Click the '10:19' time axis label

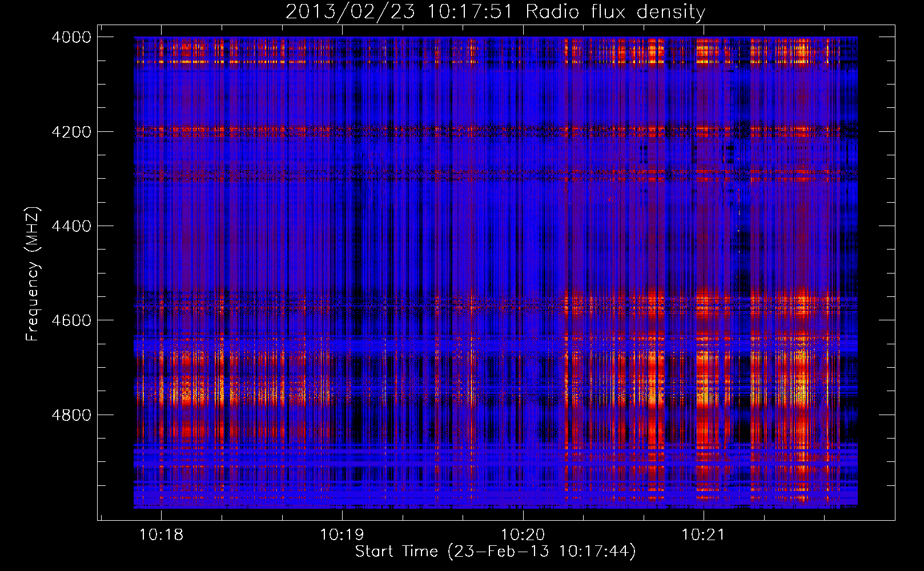coord(342,535)
